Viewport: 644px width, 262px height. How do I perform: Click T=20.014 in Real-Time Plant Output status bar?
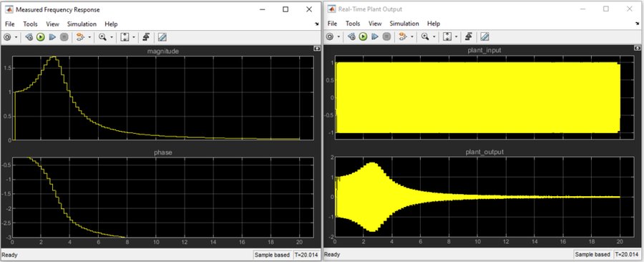click(x=627, y=255)
